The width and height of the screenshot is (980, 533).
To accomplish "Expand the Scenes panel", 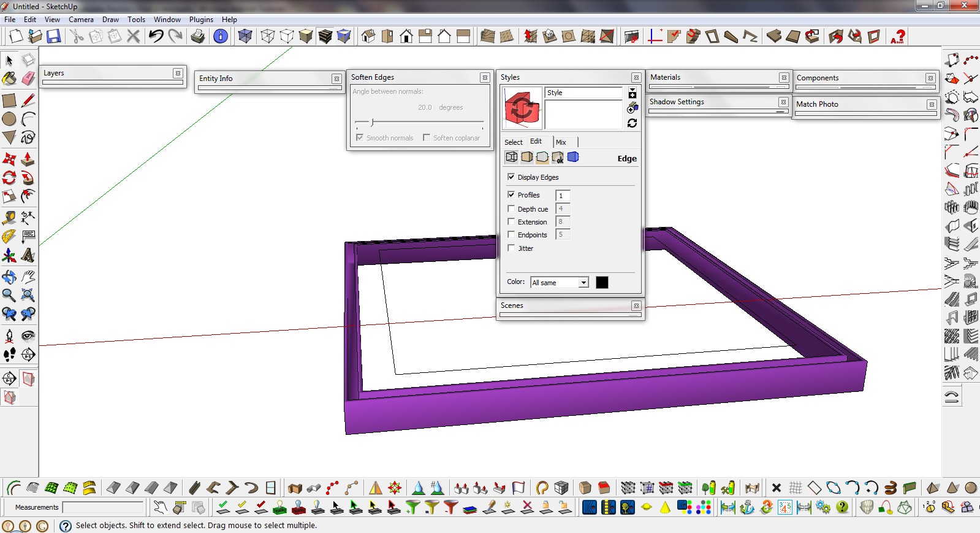I will (x=512, y=305).
